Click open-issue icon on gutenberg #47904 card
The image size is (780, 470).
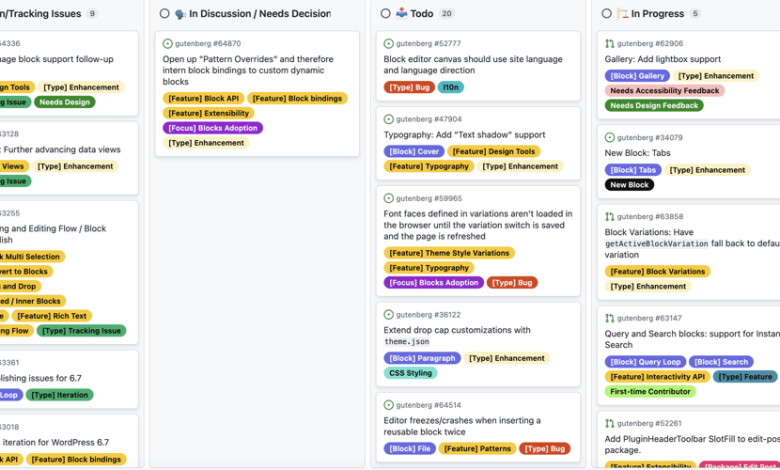pos(389,119)
